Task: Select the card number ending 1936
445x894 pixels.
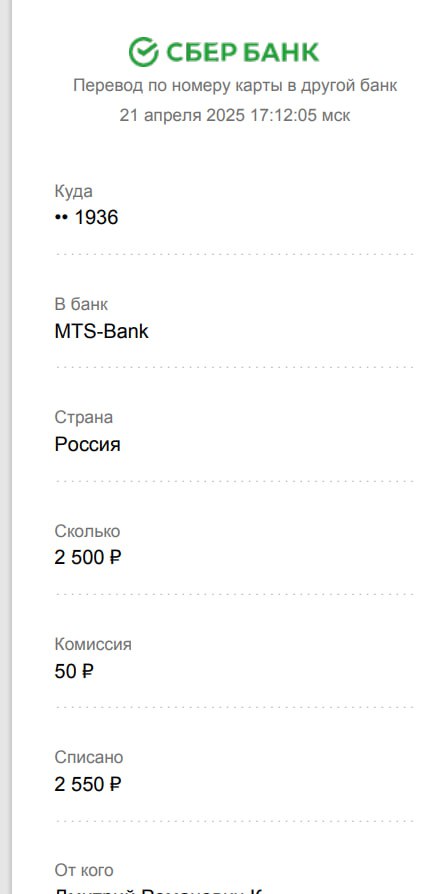Action: click(86, 217)
